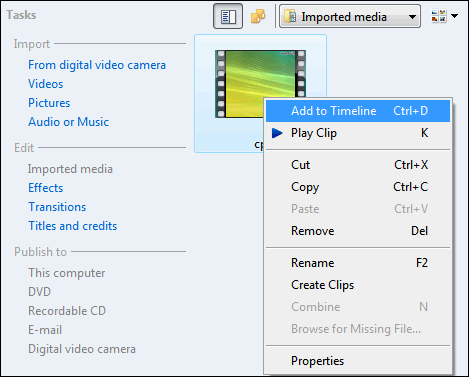The height and width of the screenshot is (377, 469).
Task: Click Publish to Digital video camera
Action: click(x=82, y=349)
